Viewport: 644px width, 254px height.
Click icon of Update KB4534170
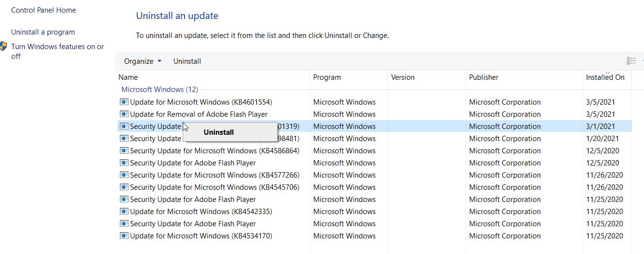[124, 236]
